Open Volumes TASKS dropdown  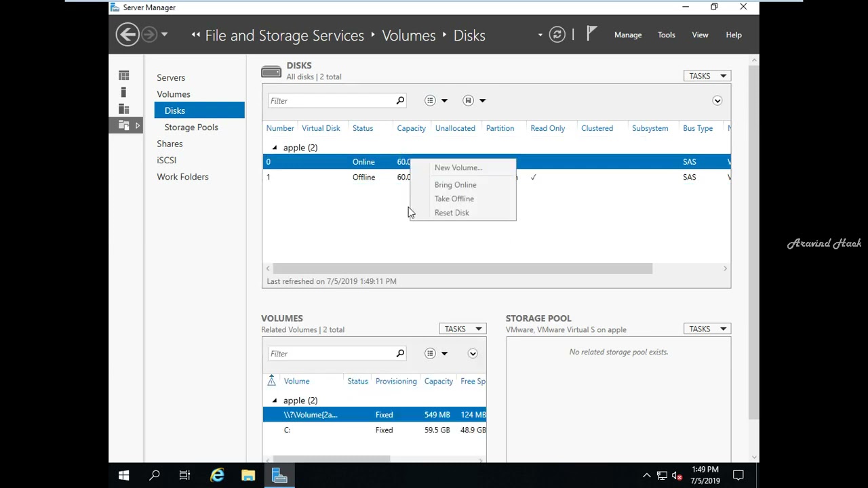tap(462, 329)
